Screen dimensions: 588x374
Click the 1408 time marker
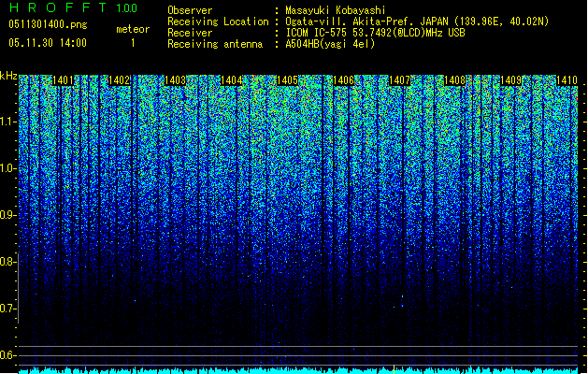point(455,80)
